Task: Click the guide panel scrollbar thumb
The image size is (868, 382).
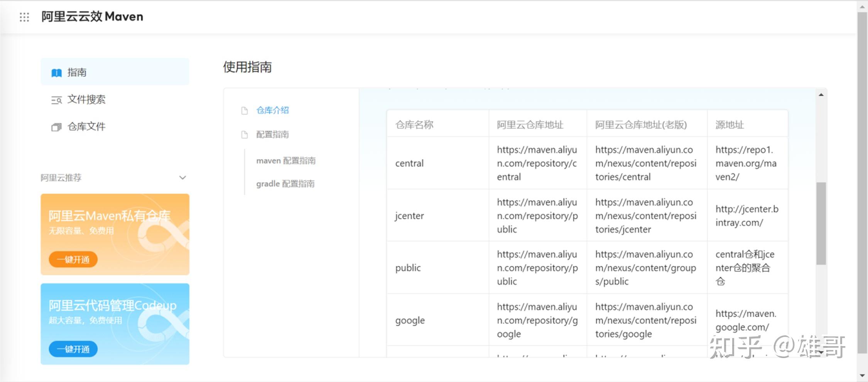Action: [x=821, y=223]
